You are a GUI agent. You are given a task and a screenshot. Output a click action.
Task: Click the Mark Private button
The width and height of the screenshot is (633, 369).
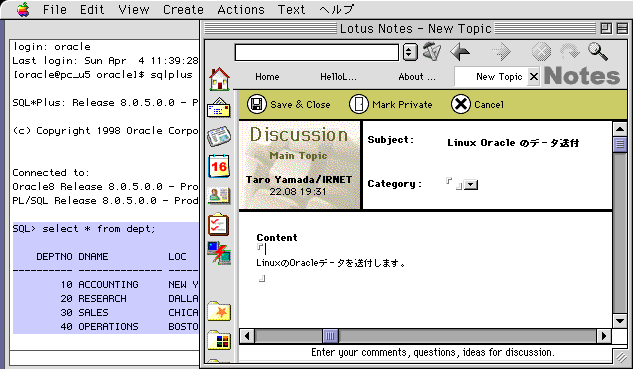390,105
